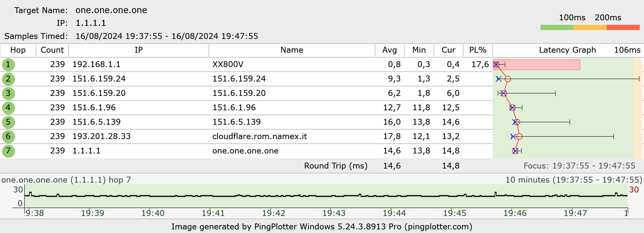The width and height of the screenshot is (644, 233).
Task: Select the hop 4 green number badge
Action: tap(8, 108)
